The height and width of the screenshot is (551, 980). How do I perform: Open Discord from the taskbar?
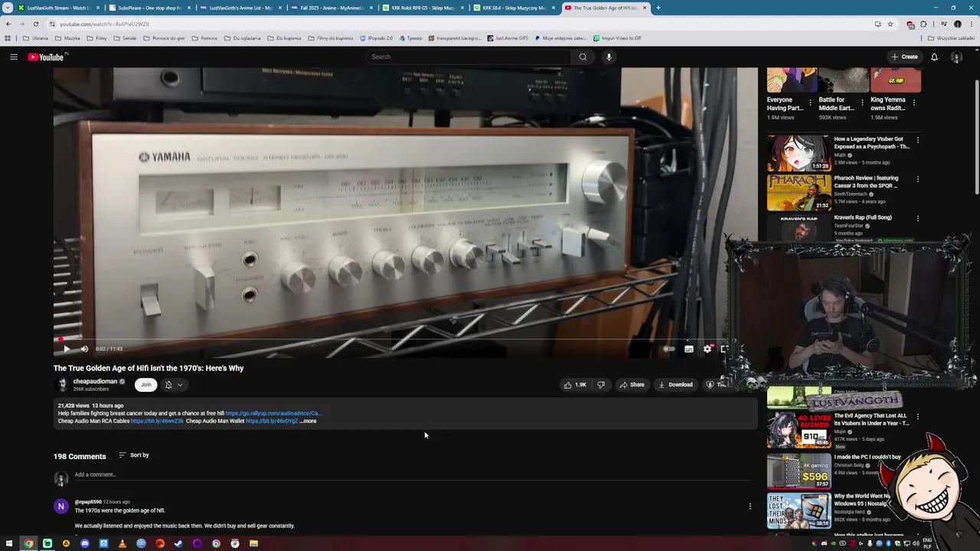pos(85,543)
